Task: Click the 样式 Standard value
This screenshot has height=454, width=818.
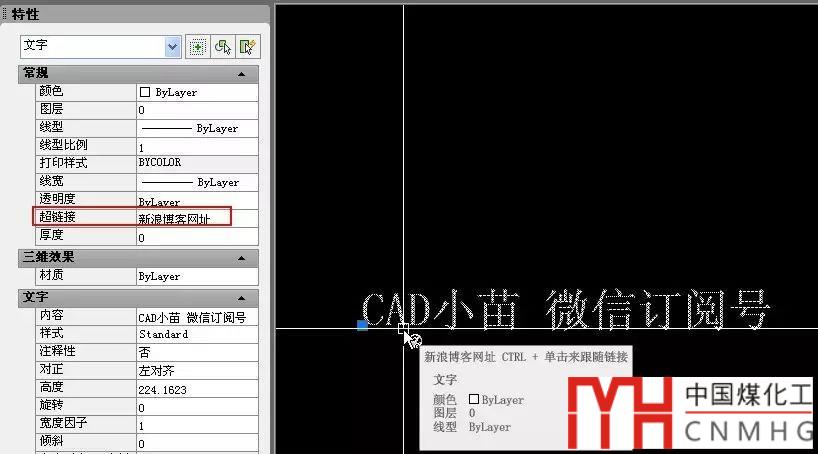Action: pos(197,334)
